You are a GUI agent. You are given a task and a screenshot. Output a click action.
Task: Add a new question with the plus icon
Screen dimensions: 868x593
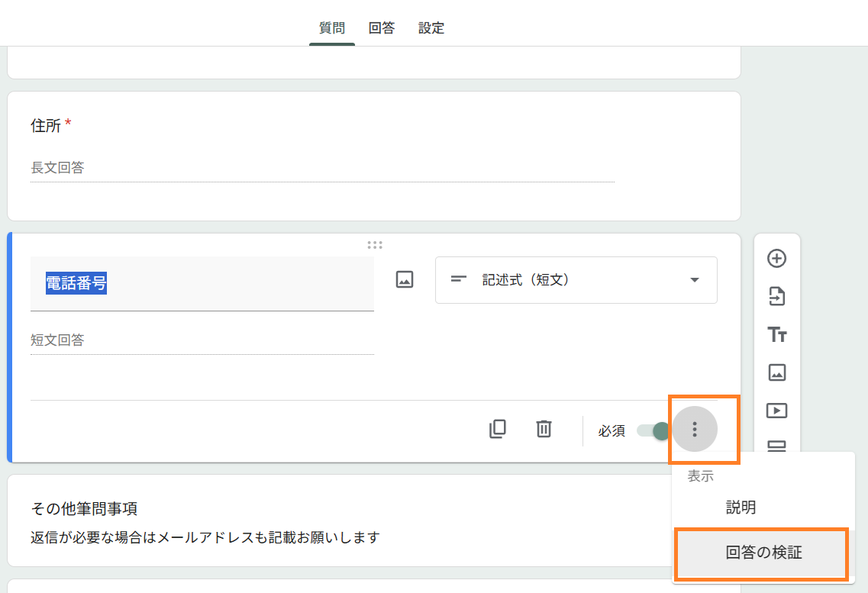[776, 259]
